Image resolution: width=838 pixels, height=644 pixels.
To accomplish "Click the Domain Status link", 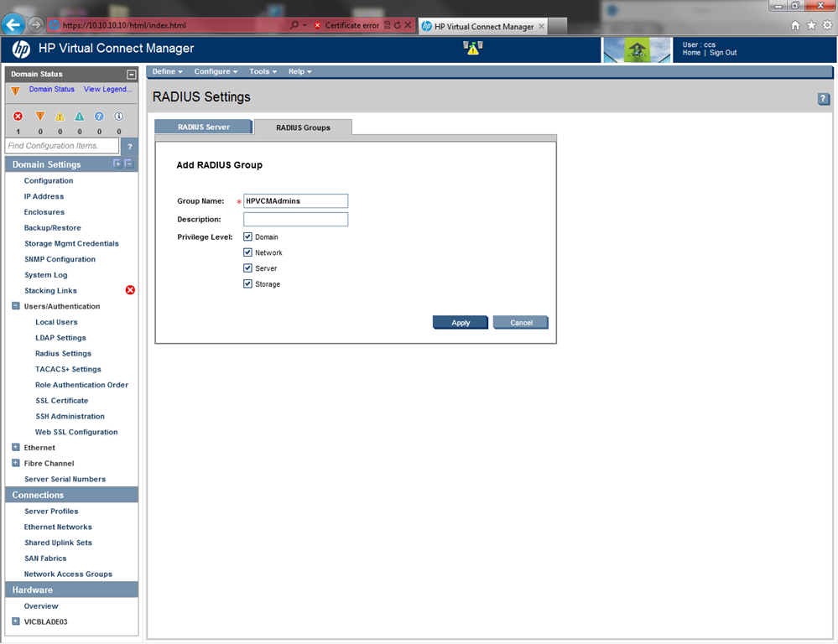I will pos(52,89).
